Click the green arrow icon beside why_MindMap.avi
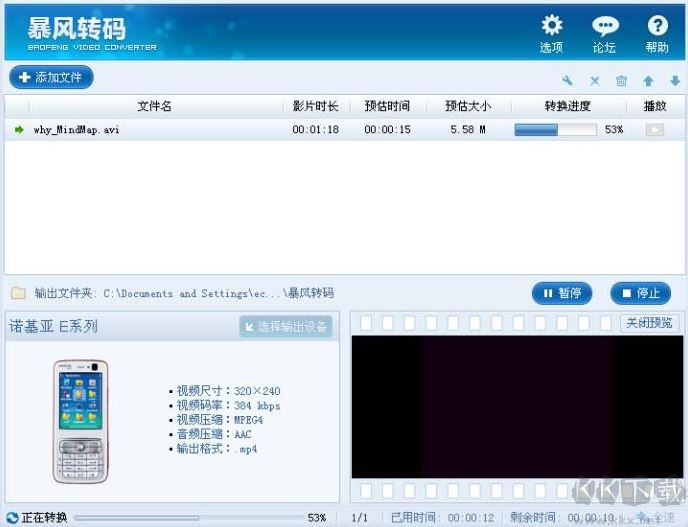 click(x=19, y=129)
